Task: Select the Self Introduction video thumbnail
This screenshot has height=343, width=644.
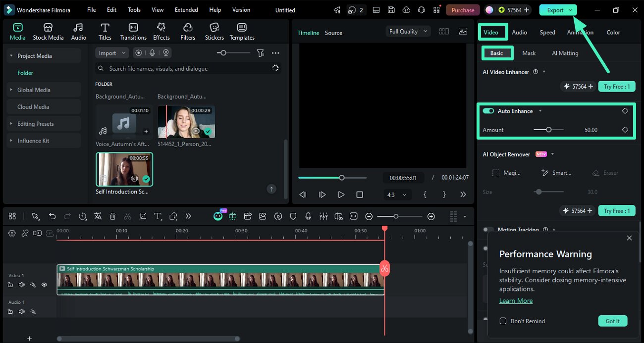Action: point(124,169)
